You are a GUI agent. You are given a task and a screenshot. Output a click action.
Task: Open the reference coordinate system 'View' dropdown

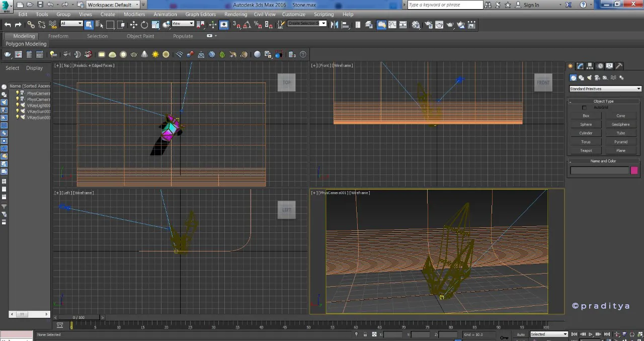pyautogui.click(x=183, y=24)
